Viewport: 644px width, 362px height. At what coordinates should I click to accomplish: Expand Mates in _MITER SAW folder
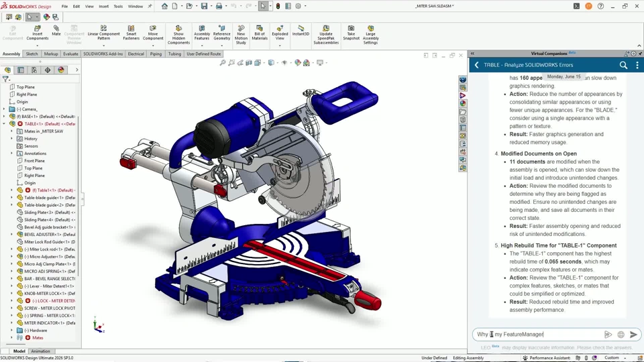[11, 131]
